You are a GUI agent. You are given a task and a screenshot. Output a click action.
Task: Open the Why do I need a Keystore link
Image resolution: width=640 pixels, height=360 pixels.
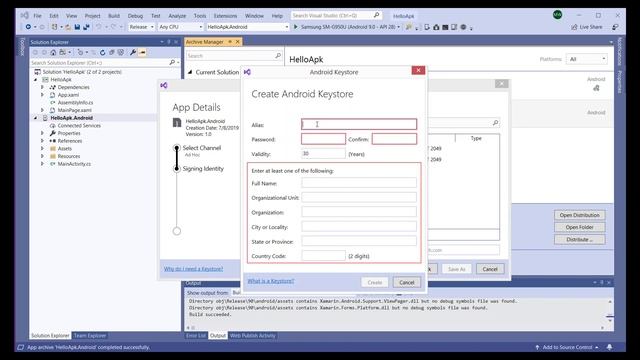[193, 269]
